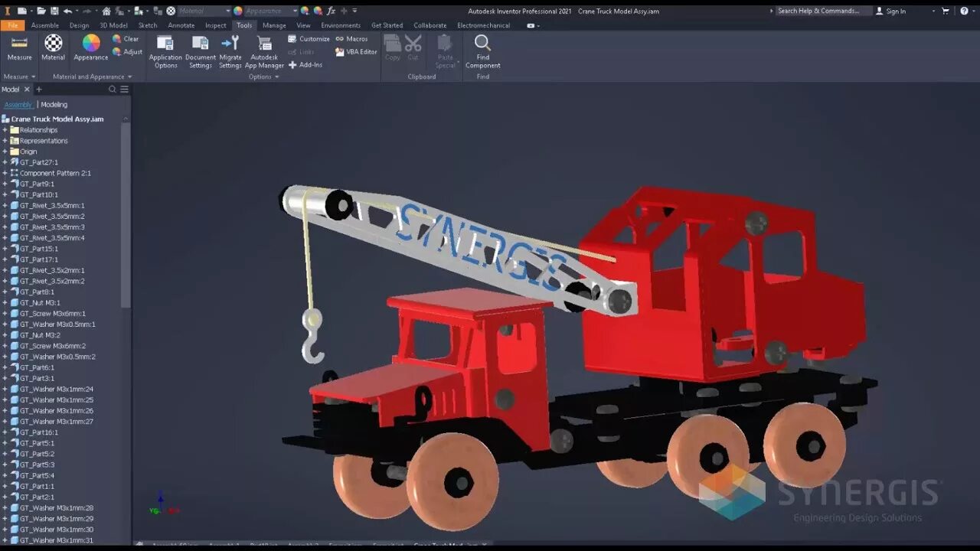Open Application Options

tap(165, 52)
